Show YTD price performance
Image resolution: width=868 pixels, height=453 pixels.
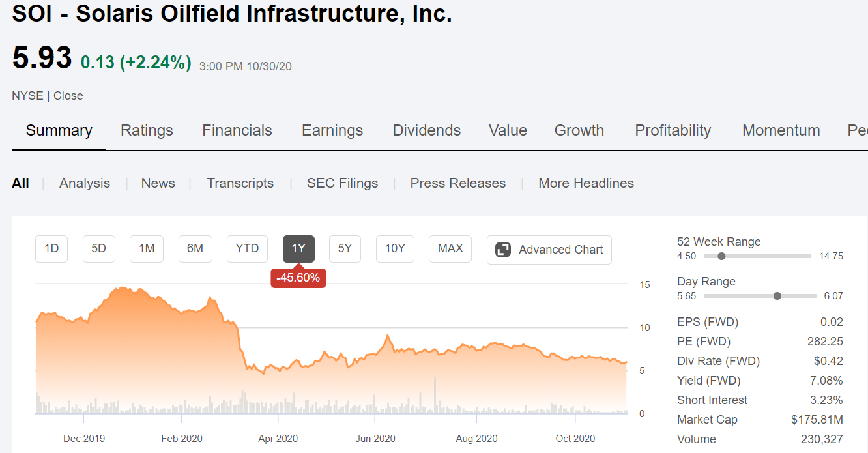point(247,249)
